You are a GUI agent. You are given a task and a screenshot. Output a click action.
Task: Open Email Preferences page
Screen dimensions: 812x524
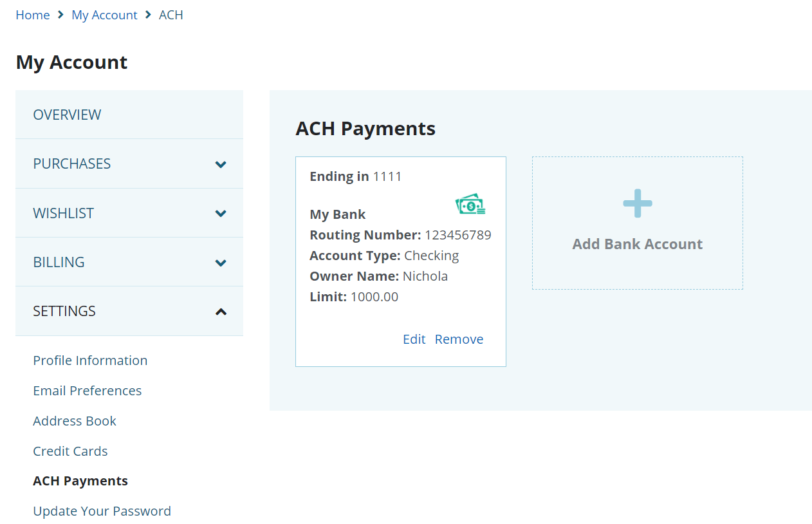pyautogui.click(x=88, y=391)
